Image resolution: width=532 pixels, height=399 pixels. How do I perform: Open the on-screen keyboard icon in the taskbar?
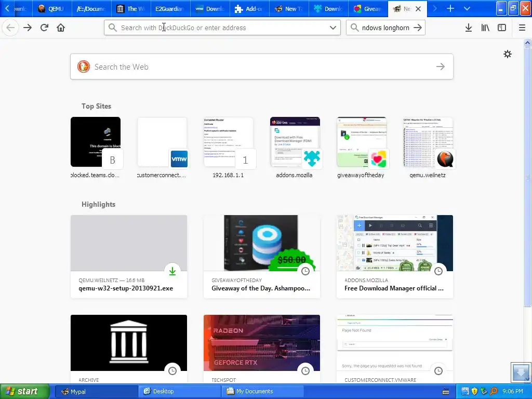click(446, 392)
